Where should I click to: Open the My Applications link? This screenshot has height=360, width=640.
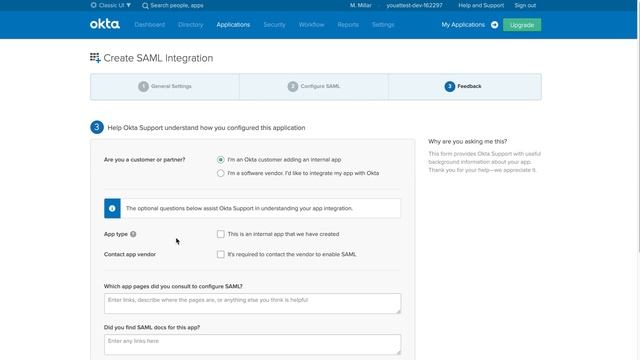point(463,25)
